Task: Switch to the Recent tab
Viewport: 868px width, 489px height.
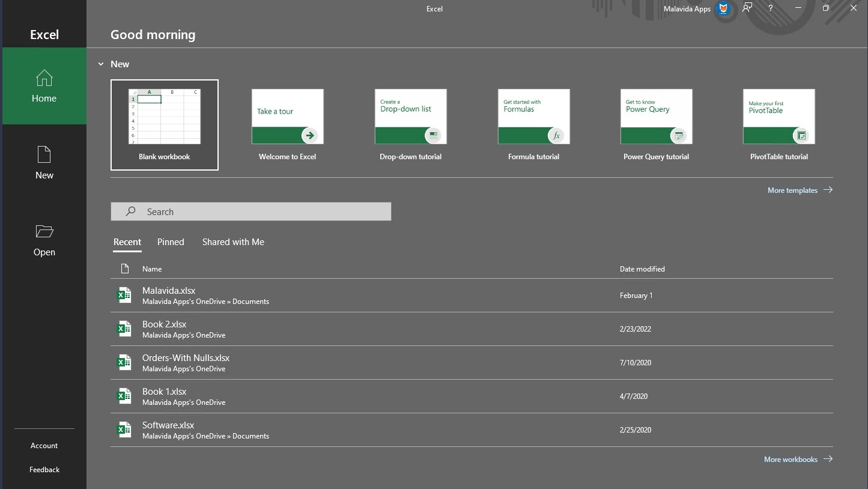Action: (127, 242)
